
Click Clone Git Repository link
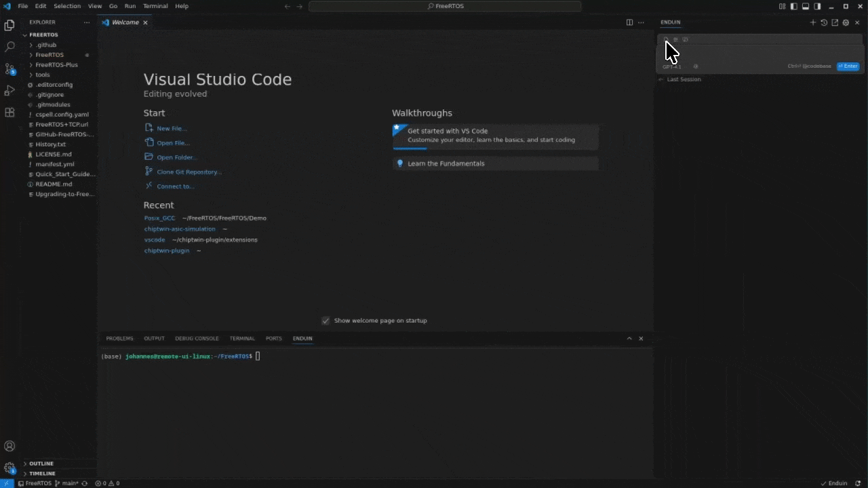click(x=189, y=172)
